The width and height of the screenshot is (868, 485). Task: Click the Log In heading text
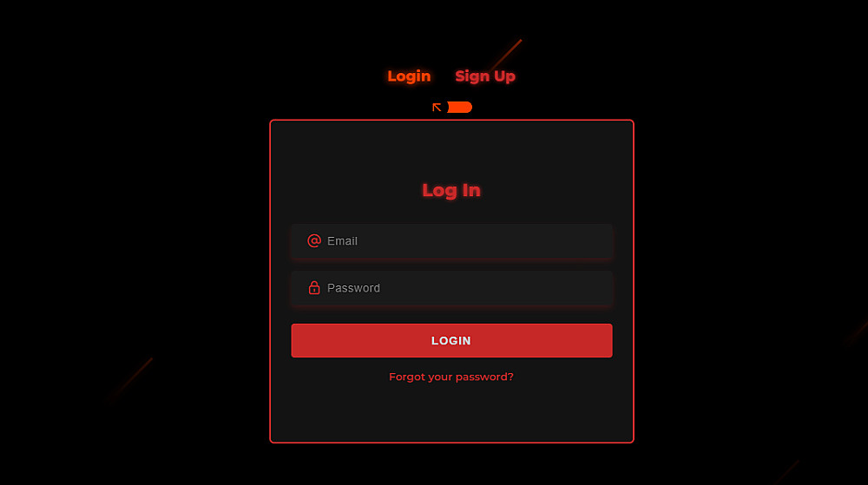coord(451,190)
